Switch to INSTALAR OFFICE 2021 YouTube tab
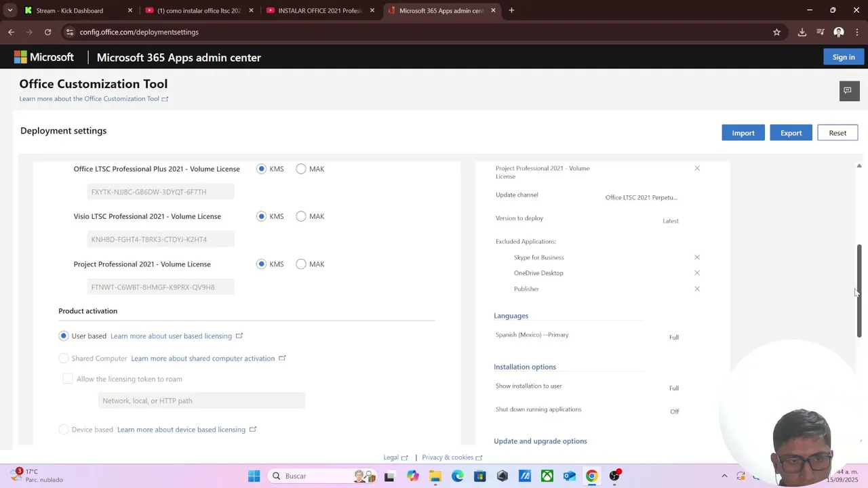This screenshot has width=868, height=488. 319,10
